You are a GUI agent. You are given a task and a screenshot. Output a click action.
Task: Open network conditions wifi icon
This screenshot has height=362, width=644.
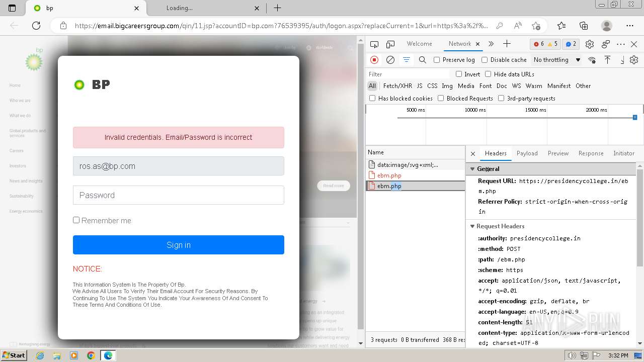point(592,60)
